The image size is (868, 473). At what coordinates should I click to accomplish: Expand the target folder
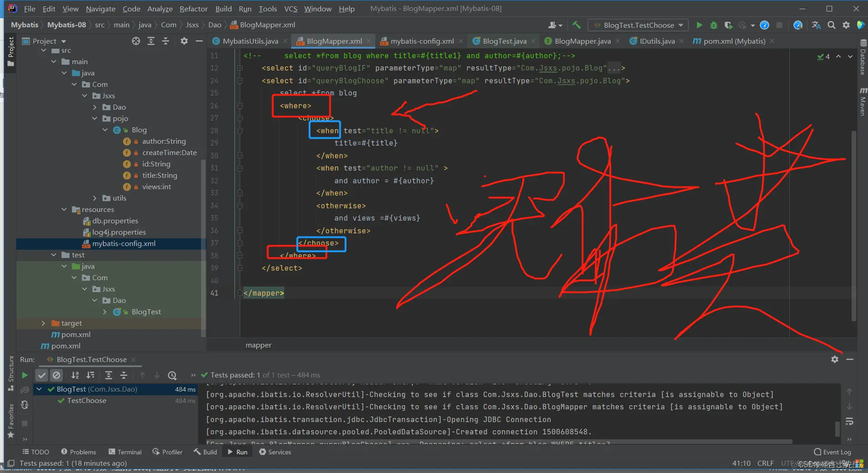43,323
